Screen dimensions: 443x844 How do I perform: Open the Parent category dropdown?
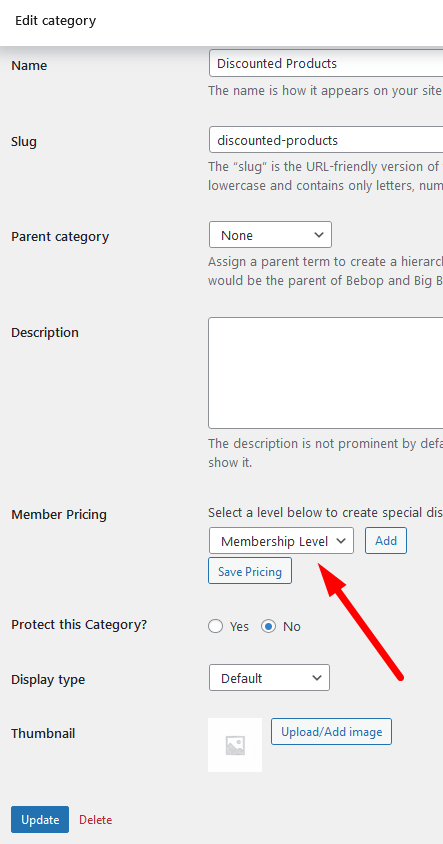tap(270, 235)
